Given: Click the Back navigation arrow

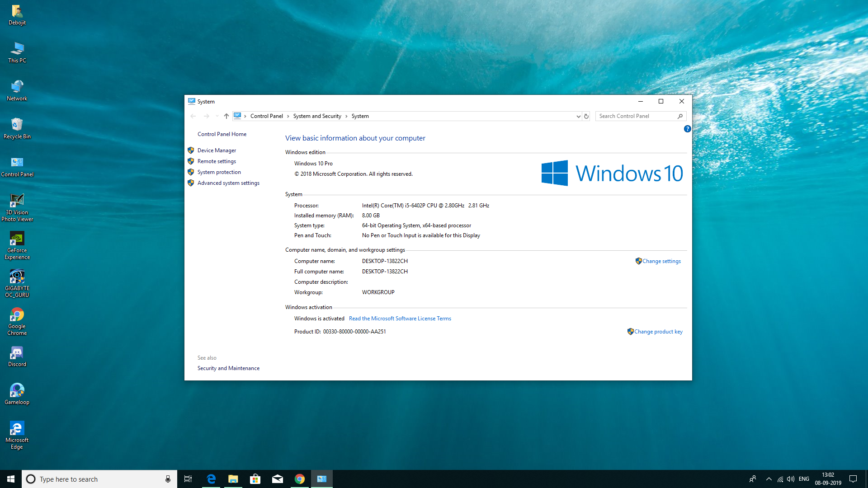Looking at the screenshot, I should 193,116.
